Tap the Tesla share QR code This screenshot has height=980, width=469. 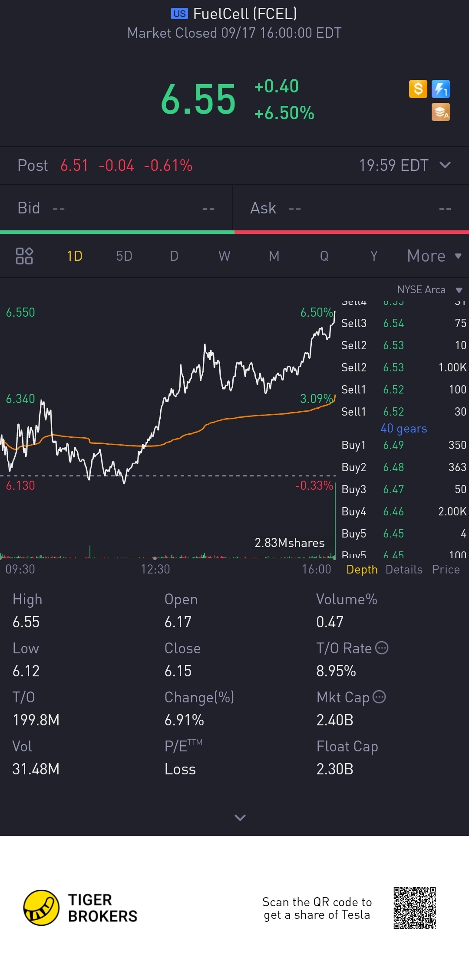(x=415, y=908)
